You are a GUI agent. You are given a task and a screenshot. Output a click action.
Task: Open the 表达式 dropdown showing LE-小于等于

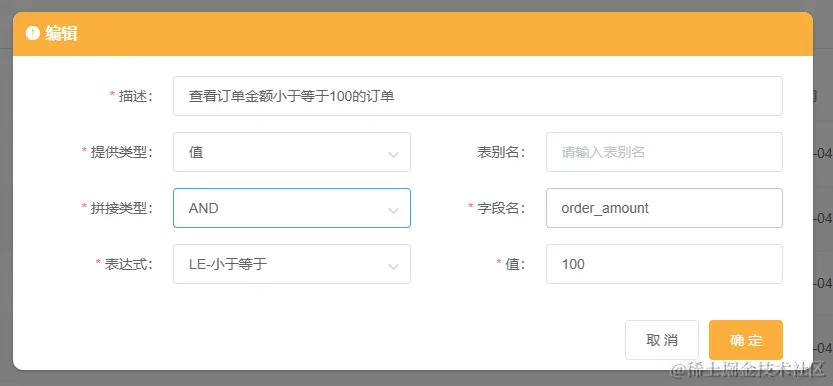292,264
